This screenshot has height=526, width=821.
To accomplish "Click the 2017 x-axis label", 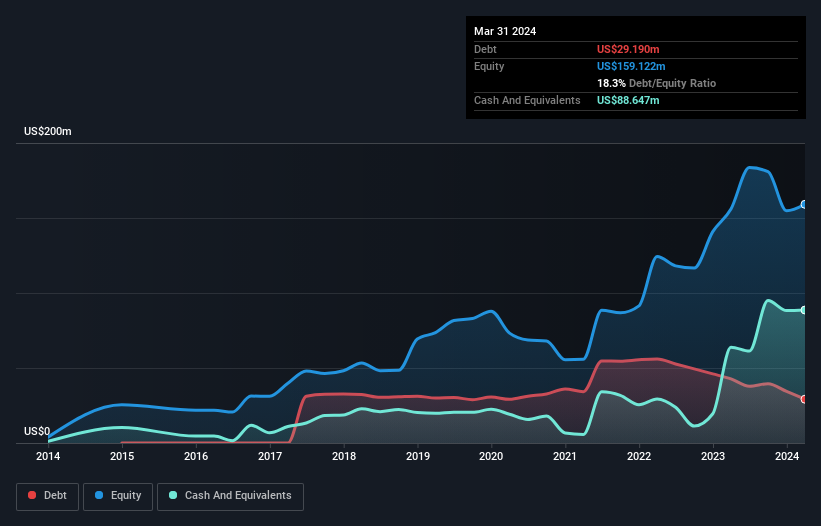I will [270, 456].
